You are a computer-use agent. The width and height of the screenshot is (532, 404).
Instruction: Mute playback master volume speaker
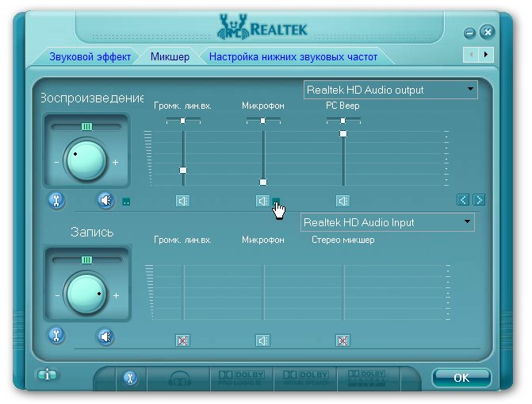(106, 200)
